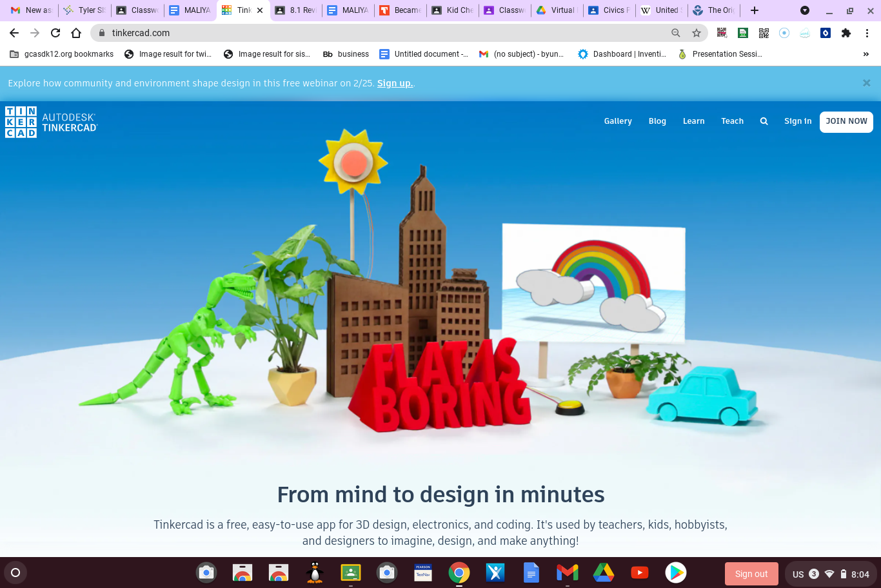
Task: Click the Sign out button in the shelf
Action: pyautogui.click(x=751, y=574)
